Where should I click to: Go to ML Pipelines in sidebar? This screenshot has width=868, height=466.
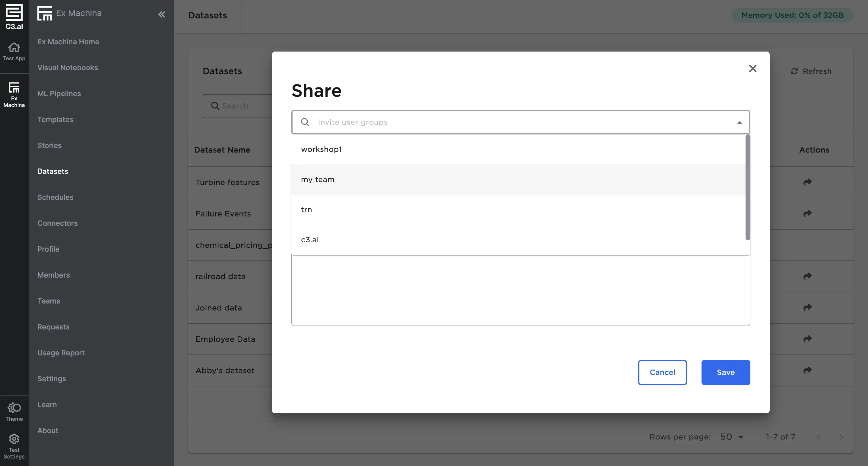click(59, 94)
